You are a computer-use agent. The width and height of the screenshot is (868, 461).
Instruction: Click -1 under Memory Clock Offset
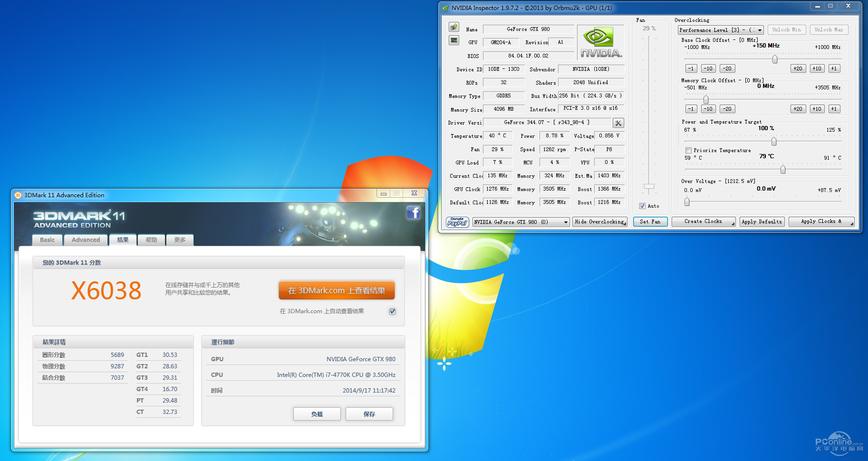click(x=691, y=109)
